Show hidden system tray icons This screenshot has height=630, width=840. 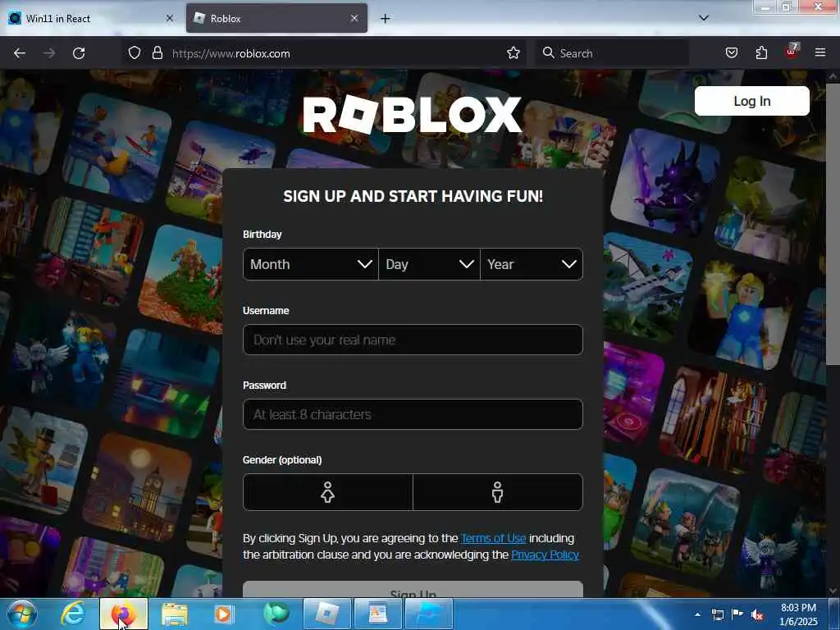[697, 614]
